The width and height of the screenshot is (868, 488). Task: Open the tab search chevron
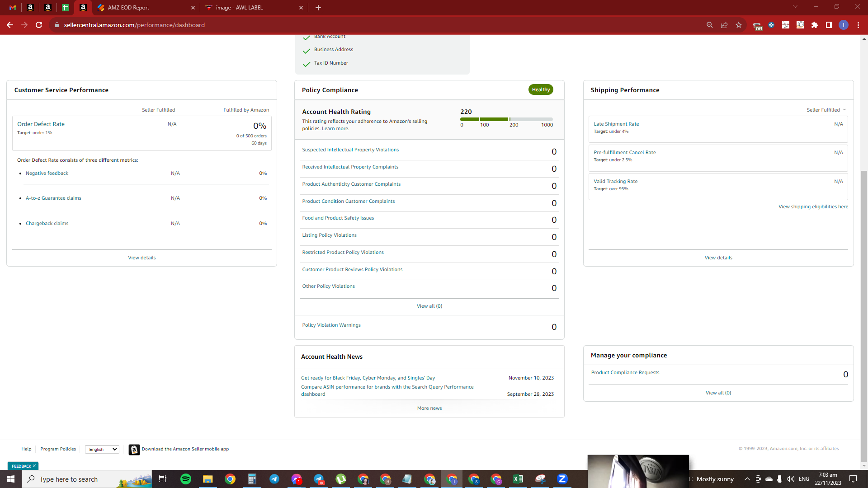pyautogui.click(x=795, y=7)
